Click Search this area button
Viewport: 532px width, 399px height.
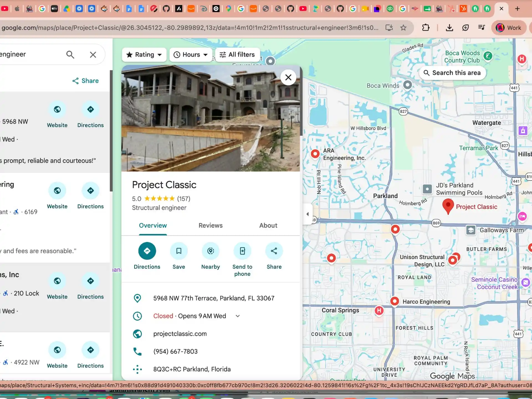click(452, 73)
